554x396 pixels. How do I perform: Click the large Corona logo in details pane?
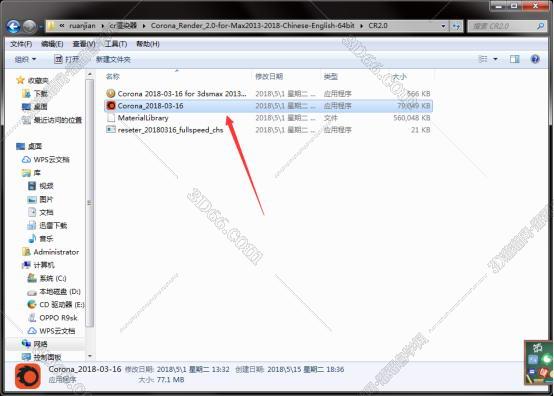pos(28,376)
